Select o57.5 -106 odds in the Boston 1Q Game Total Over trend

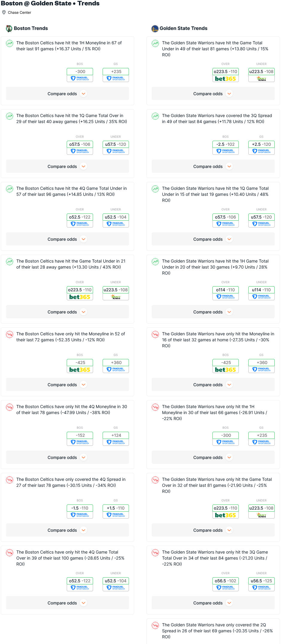tap(80, 144)
